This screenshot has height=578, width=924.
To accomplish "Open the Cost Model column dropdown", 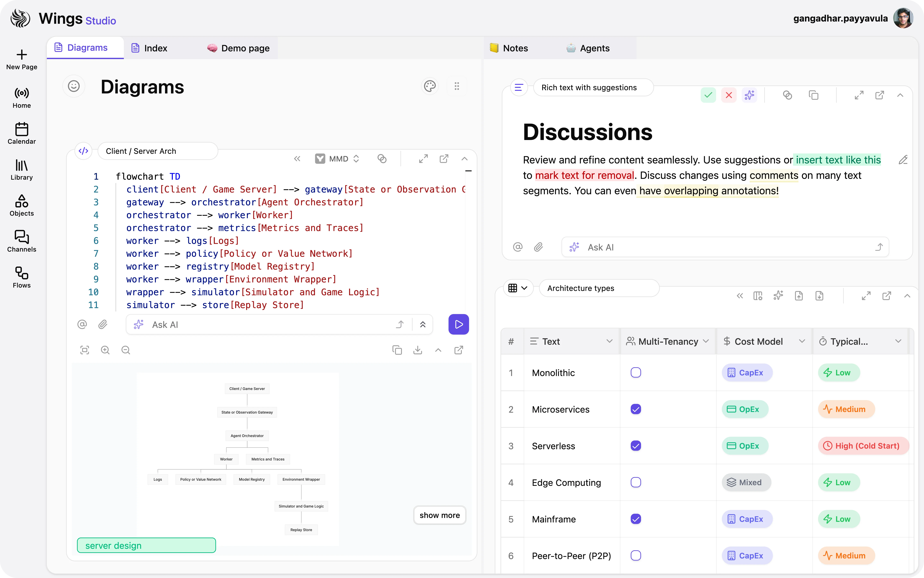I will tap(802, 341).
